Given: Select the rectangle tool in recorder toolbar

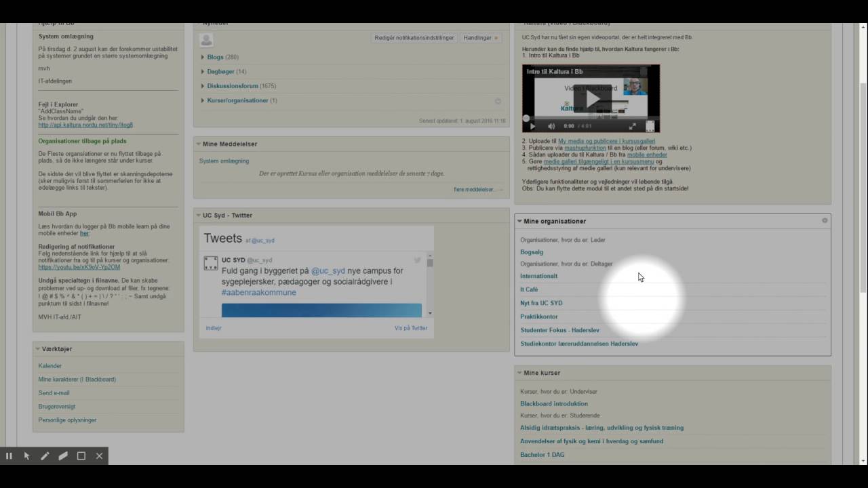Looking at the screenshot, I should (x=81, y=456).
